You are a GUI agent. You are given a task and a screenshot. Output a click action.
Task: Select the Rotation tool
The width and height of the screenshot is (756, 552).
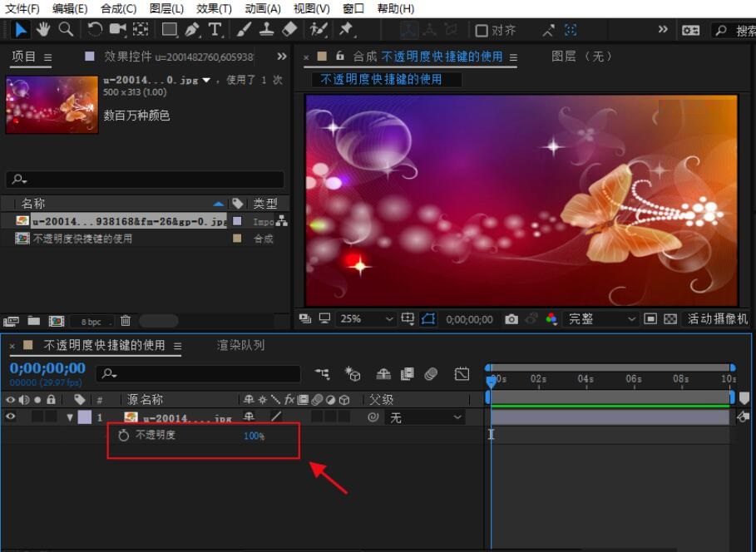click(x=95, y=30)
